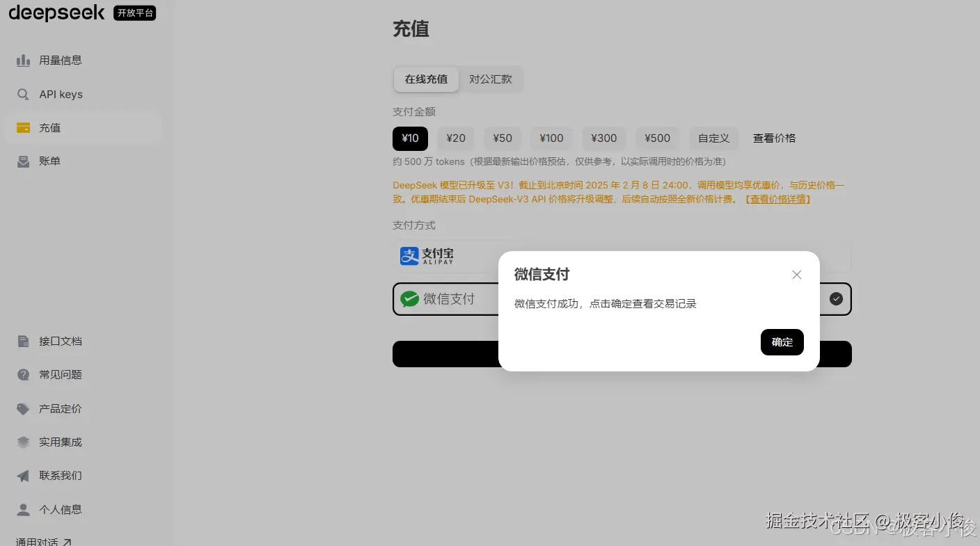The image size is (980, 546).
Task: Click the 充值 page heading
Action: (x=411, y=29)
